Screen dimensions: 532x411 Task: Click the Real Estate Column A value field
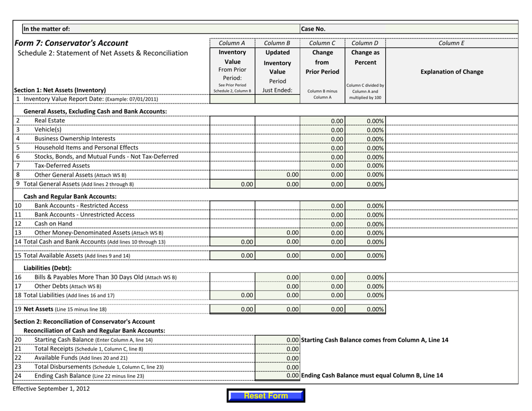click(232, 119)
